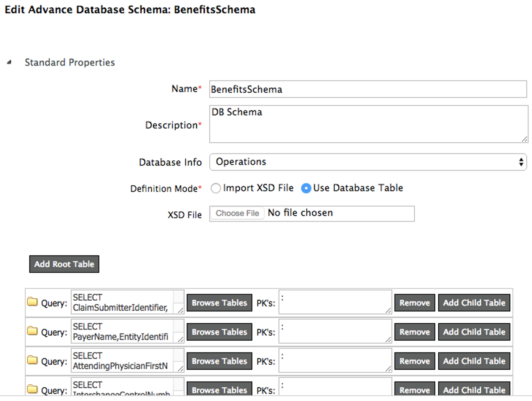Click folder icon beside ClaimSubmitterIdentifier query
The height and width of the screenshot is (401, 532).
click(x=32, y=302)
